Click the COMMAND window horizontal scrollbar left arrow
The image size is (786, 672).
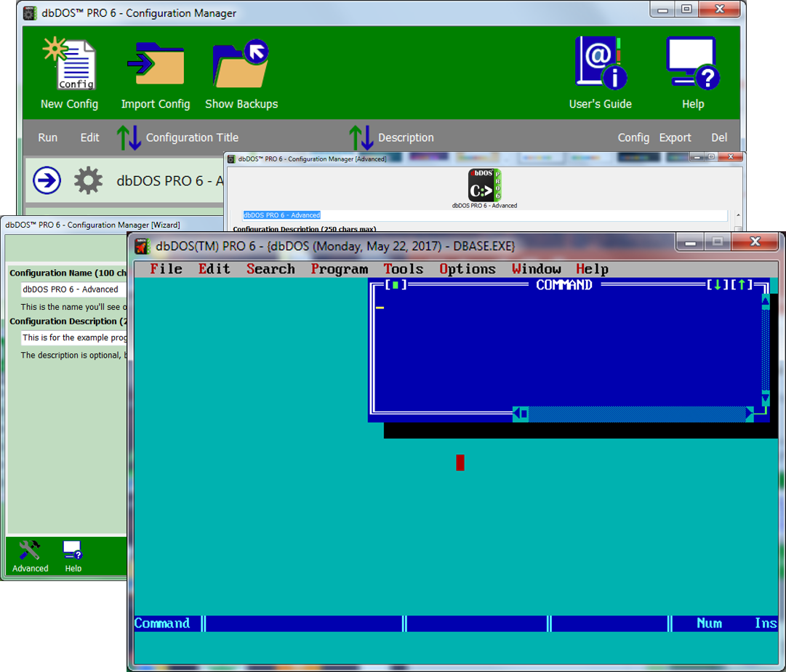point(516,414)
